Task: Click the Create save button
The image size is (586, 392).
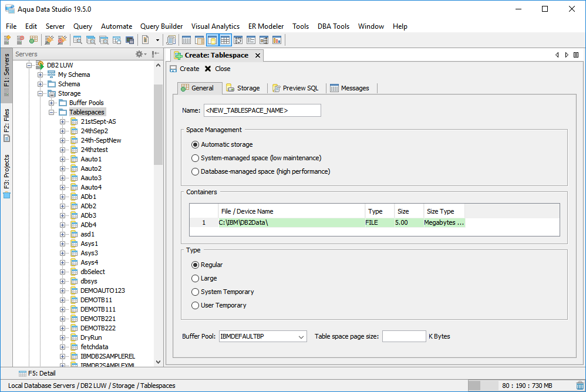Action: pos(184,69)
